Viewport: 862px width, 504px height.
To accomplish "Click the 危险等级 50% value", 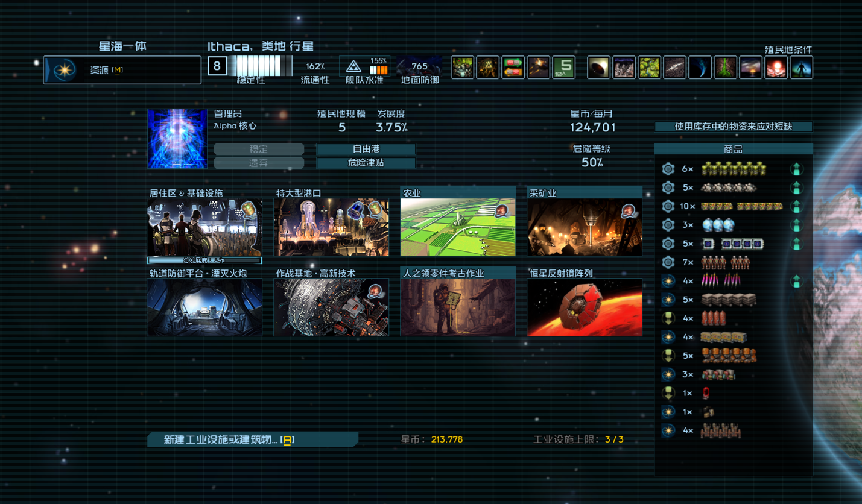I will click(593, 162).
